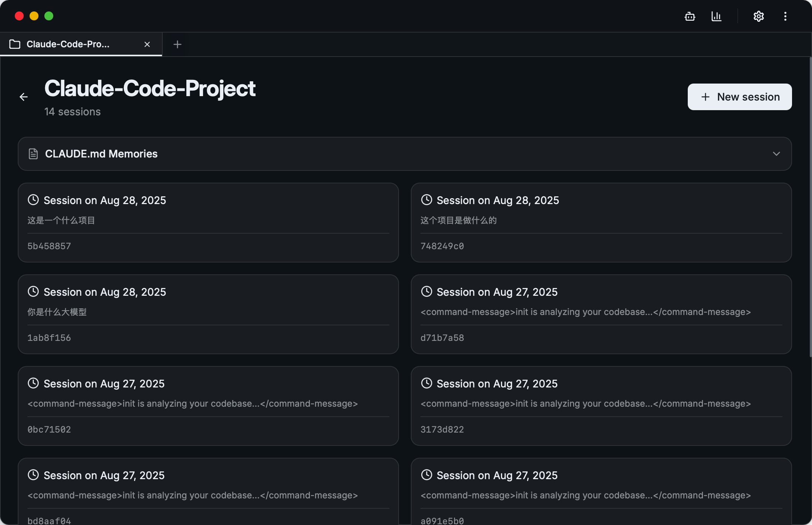Click the tab's folder icon
The image size is (812, 525).
15,44
